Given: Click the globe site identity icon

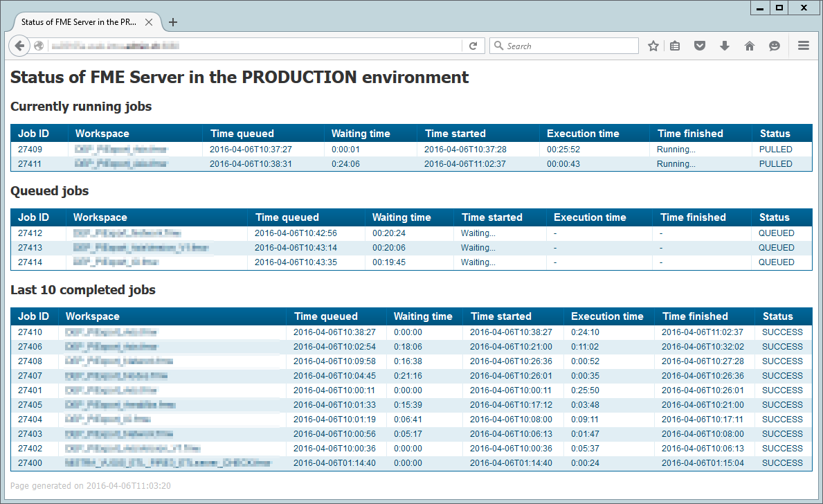Looking at the screenshot, I should [x=39, y=46].
